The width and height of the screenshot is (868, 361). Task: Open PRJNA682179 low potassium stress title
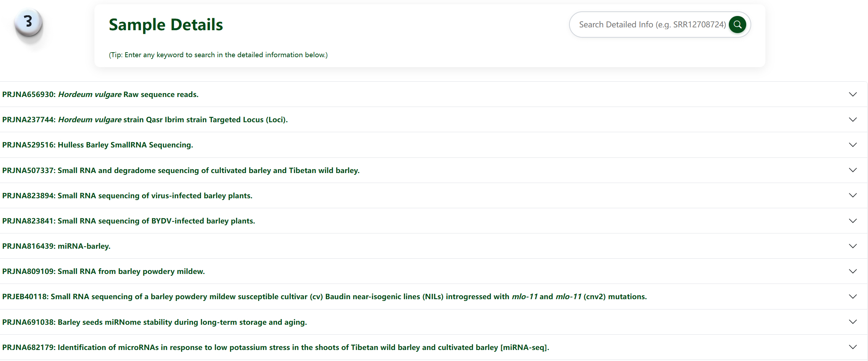[276, 347]
